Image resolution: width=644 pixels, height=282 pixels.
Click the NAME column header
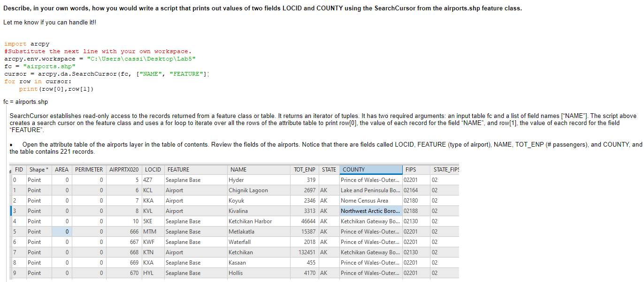click(x=259, y=170)
